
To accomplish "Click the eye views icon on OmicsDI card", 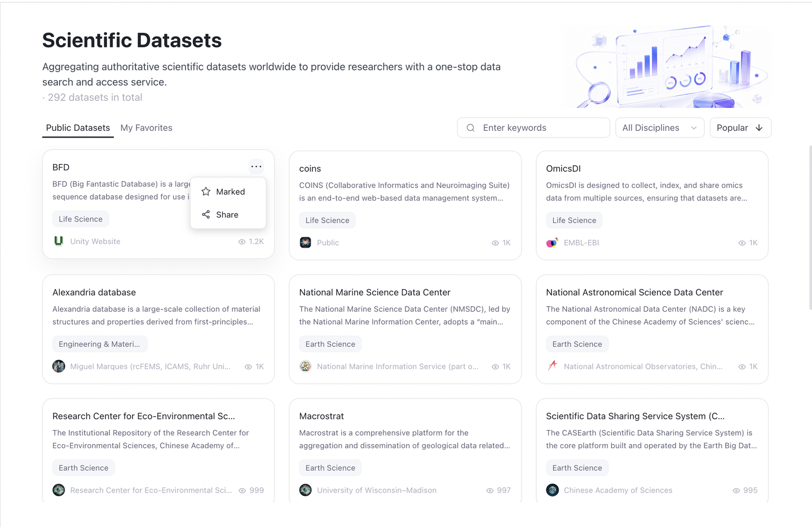I will pos(742,243).
